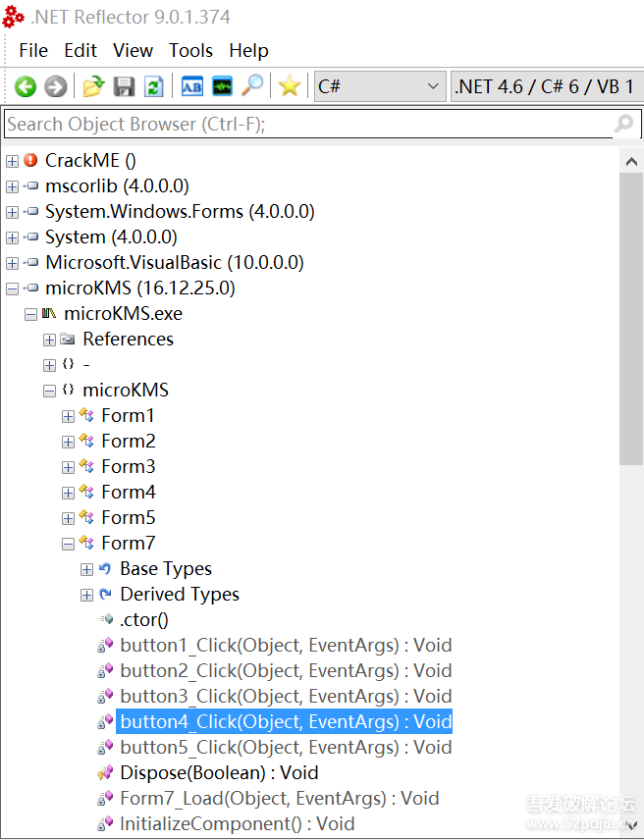Image resolution: width=644 pixels, height=840 pixels.
Task: Click the scrollbar up arrow
Action: click(x=631, y=161)
